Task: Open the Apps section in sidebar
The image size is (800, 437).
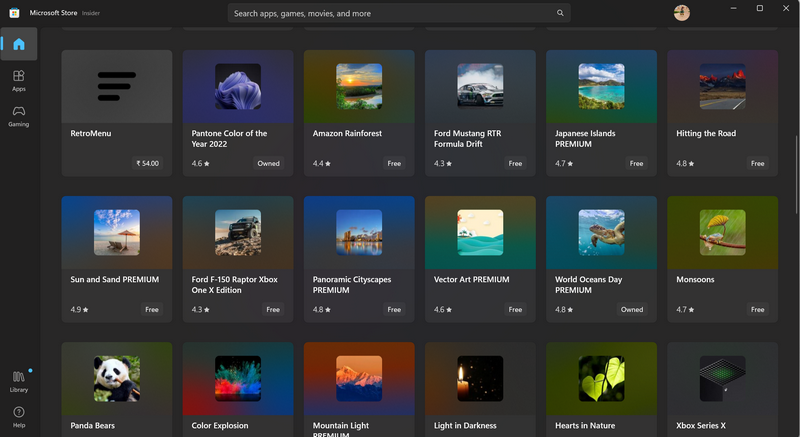Action: coord(19,80)
